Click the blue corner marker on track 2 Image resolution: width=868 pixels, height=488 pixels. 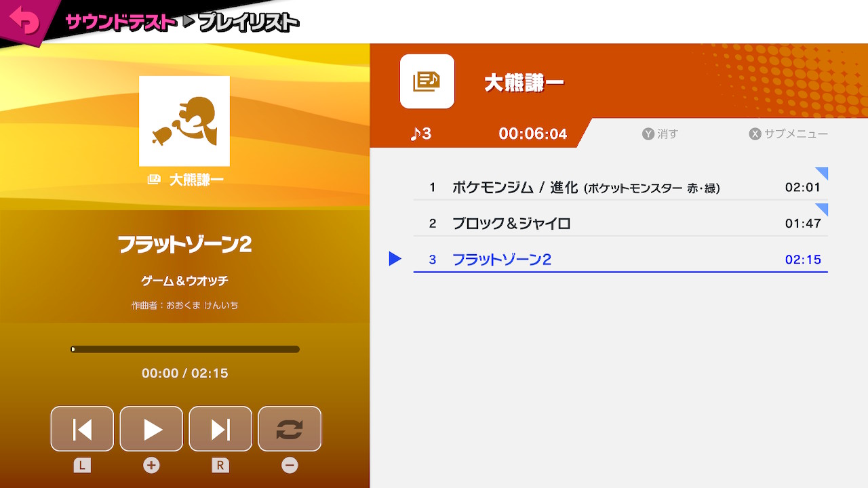click(823, 207)
